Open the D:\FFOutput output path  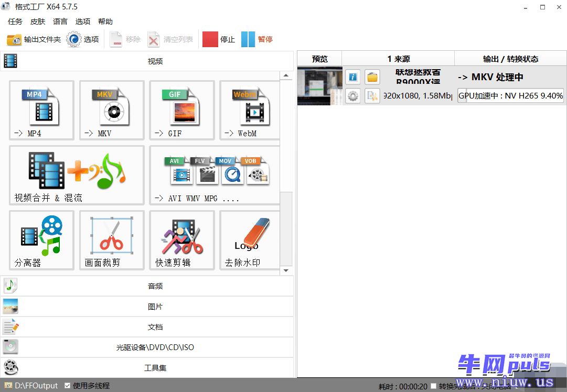click(31, 386)
